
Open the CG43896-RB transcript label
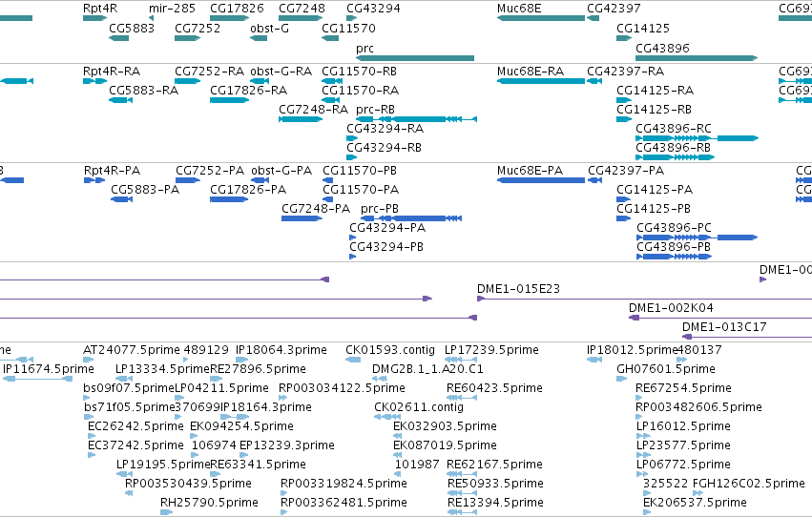click(x=673, y=148)
